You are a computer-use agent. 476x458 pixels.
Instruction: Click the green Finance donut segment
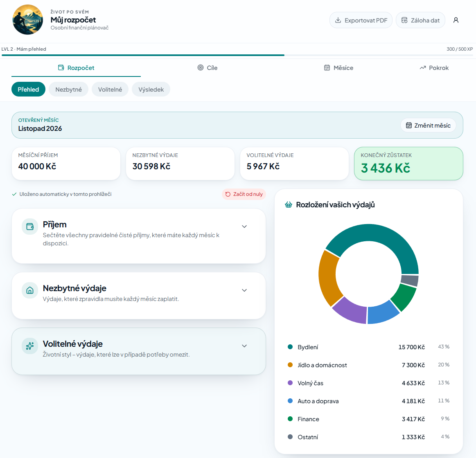pos(404,297)
